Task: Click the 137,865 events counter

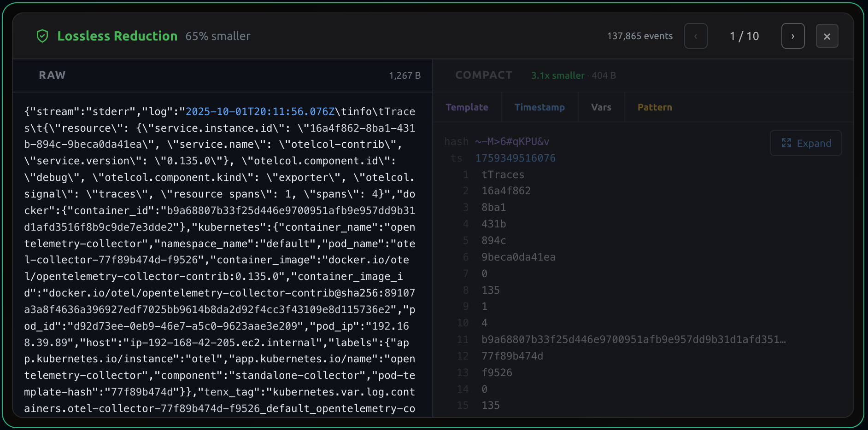Action: point(639,36)
